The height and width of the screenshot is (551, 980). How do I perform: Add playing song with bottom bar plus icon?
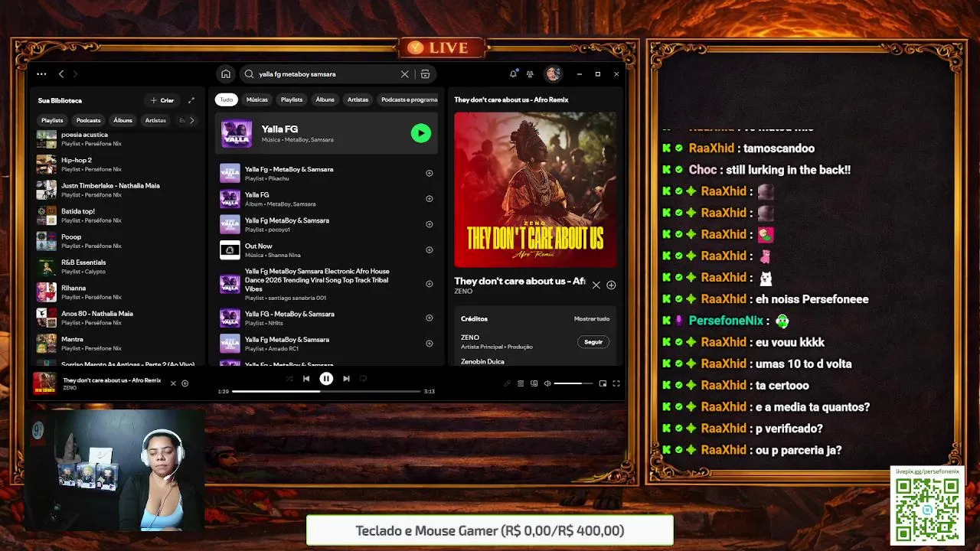pos(185,383)
